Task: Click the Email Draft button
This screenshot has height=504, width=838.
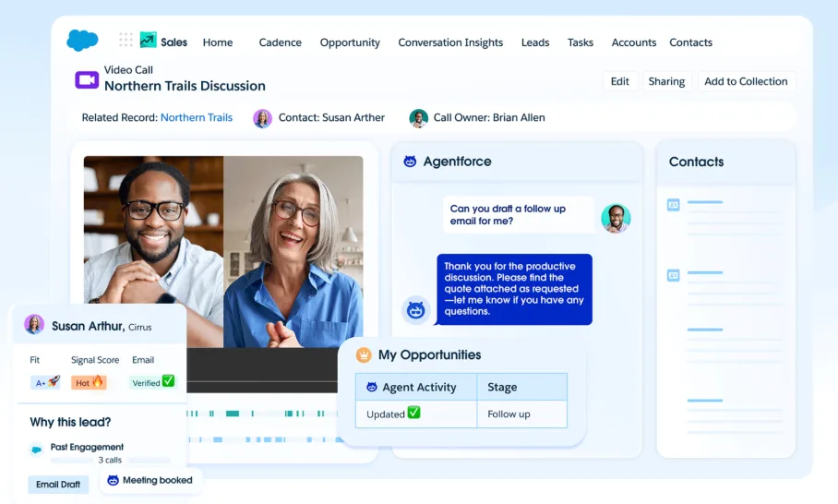Action: [58, 485]
